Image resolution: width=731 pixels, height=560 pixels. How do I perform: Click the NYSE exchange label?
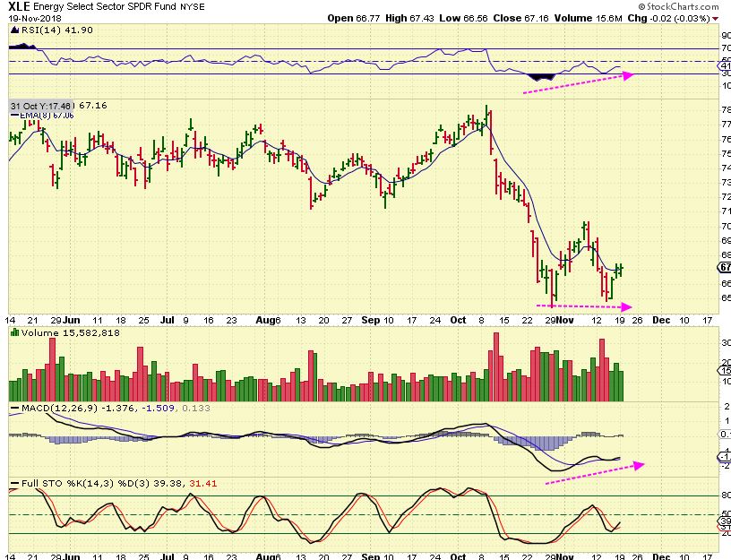(x=193, y=7)
